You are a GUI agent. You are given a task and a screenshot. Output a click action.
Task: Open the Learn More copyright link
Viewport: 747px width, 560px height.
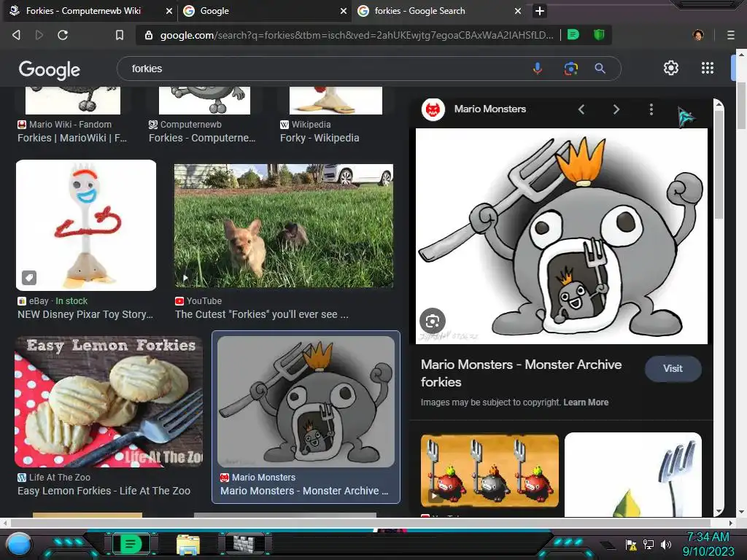click(x=586, y=402)
